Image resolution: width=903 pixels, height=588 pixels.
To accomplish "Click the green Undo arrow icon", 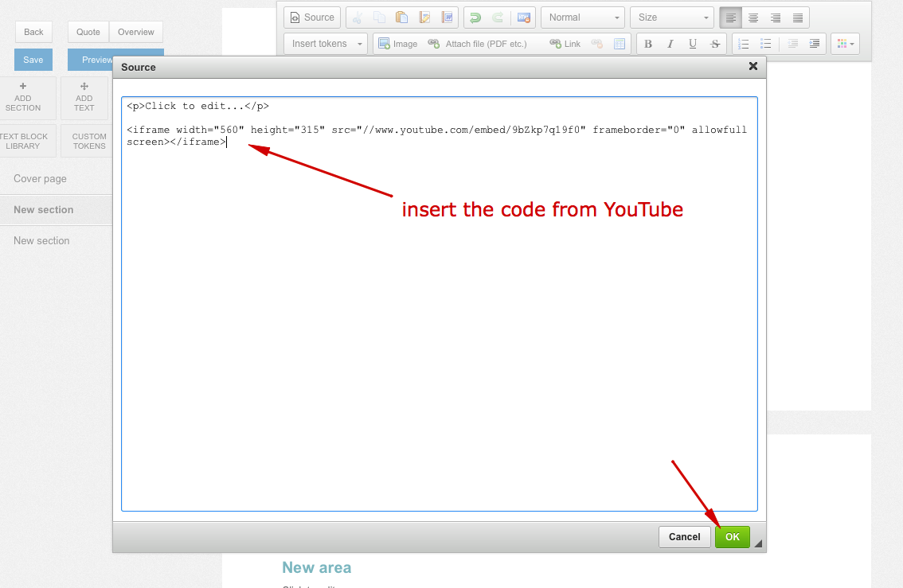I will [x=475, y=18].
